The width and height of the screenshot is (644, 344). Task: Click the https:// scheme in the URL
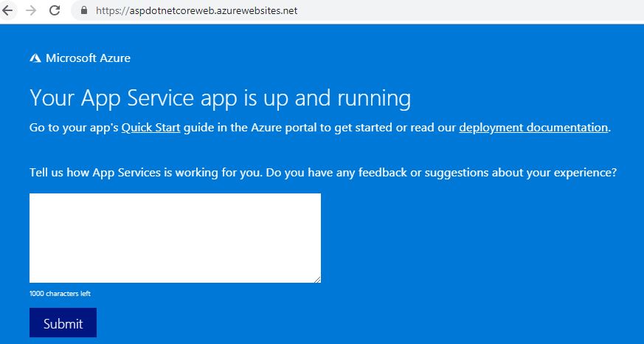(x=113, y=10)
